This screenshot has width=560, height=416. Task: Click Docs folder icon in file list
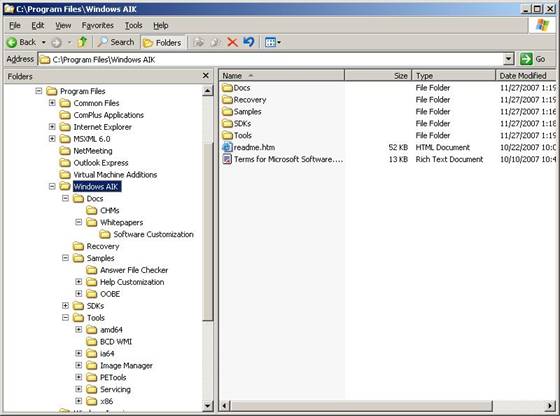click(x=227, y=88)
